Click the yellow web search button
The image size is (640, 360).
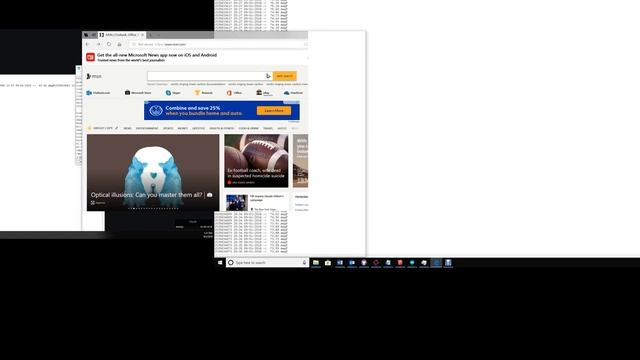[284, 76]
